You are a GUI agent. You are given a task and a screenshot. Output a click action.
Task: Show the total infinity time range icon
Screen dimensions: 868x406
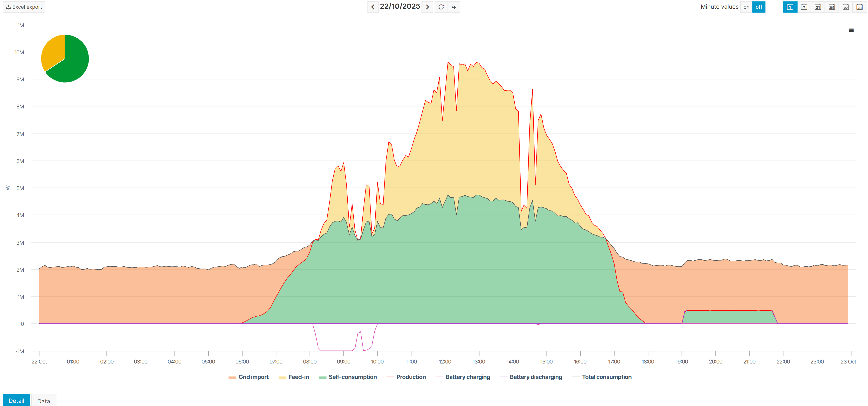point(845,7)
